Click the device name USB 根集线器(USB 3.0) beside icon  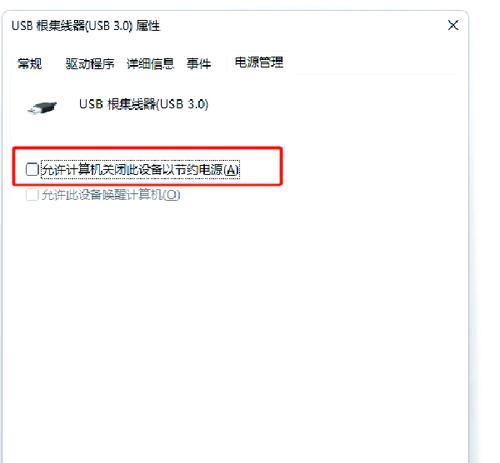(x=144, y=104)
